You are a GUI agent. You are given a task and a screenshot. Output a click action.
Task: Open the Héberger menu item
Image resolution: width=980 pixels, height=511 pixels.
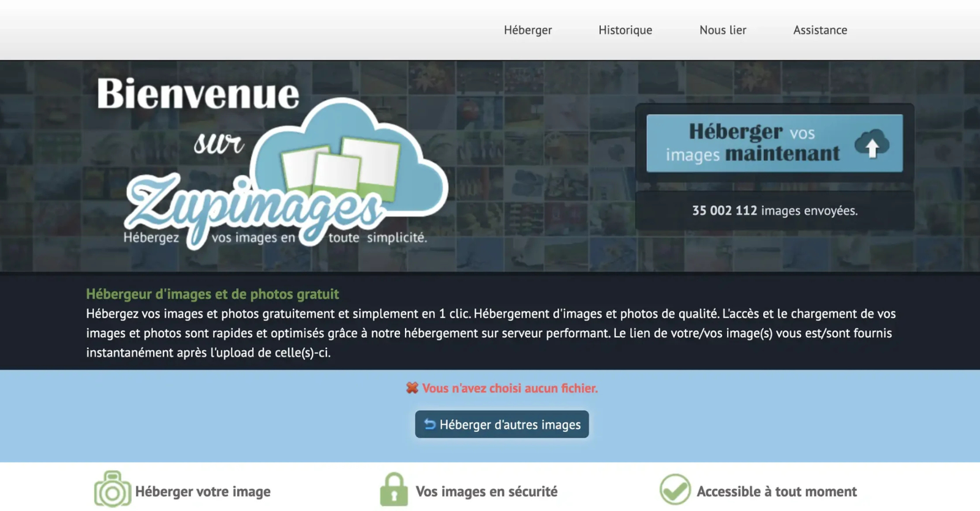(x=527, y=30)
